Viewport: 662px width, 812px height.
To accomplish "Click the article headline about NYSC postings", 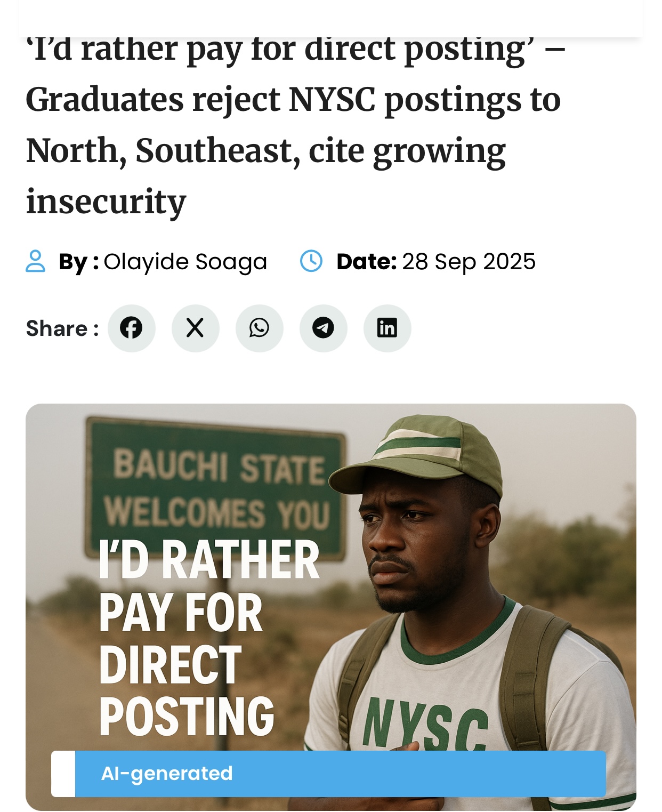I will click(x=293, y=125).
